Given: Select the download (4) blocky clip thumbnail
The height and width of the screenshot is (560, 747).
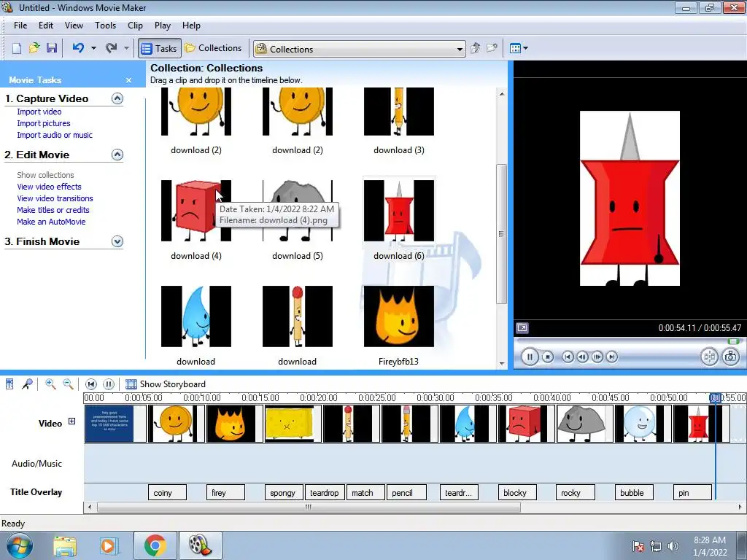Looking at the screenshot, I should point(196,211).
